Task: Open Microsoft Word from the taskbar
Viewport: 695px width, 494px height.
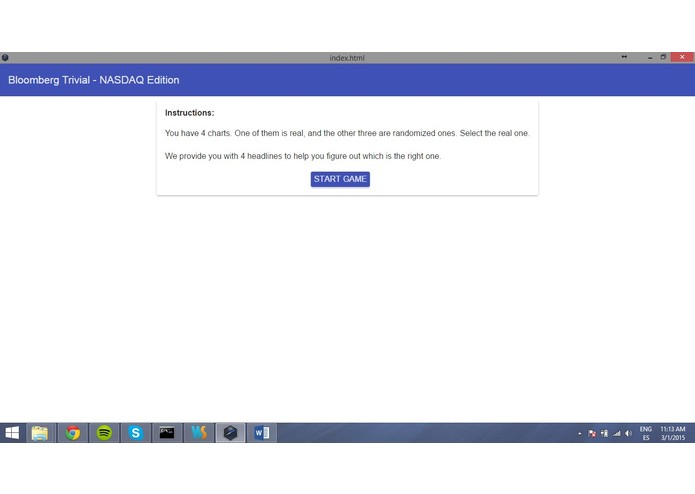Action: click(262, 433)
